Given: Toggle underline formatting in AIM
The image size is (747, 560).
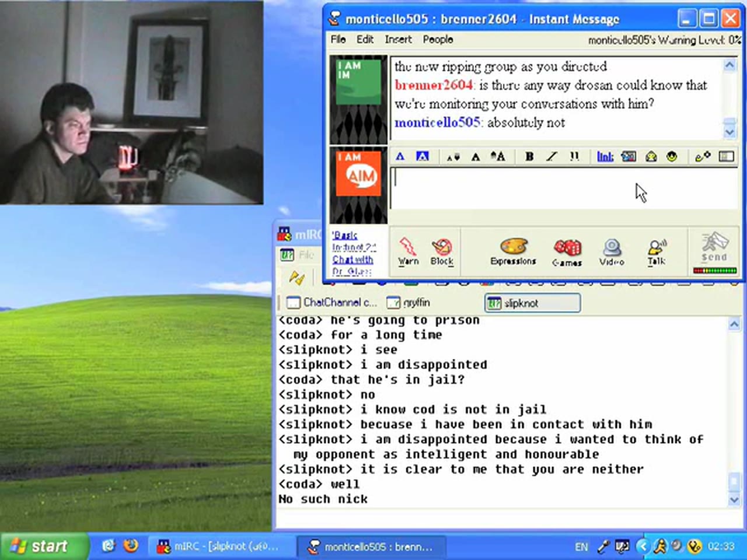Looking at the screenshot, I should pyautogui.click(x=574, y=156).
